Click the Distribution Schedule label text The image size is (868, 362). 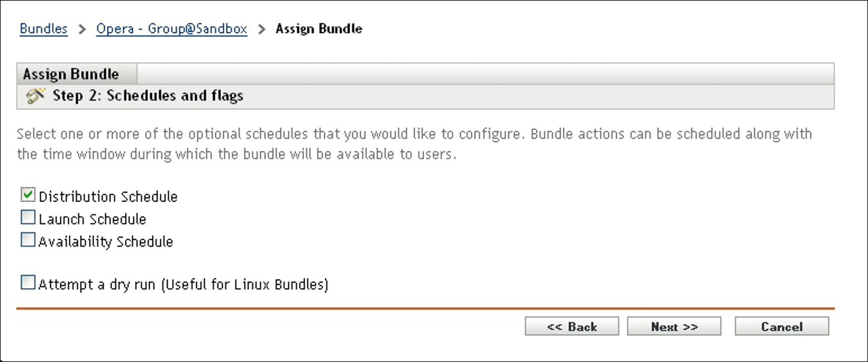(108, 197)
